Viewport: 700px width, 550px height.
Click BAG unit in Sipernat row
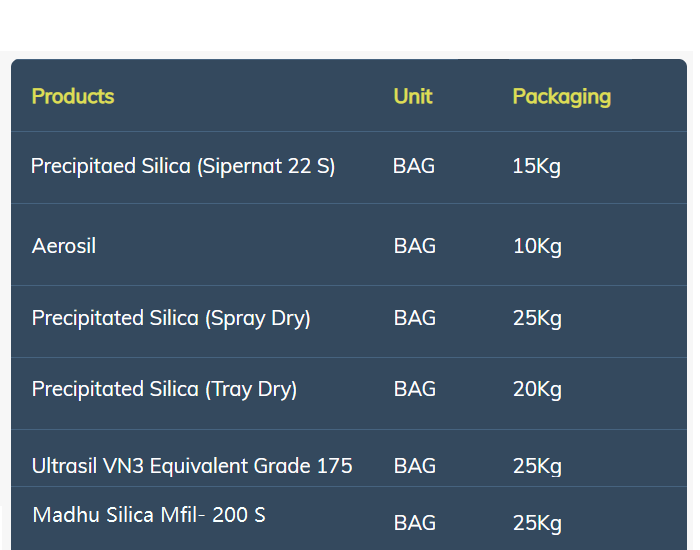(414, 166)
